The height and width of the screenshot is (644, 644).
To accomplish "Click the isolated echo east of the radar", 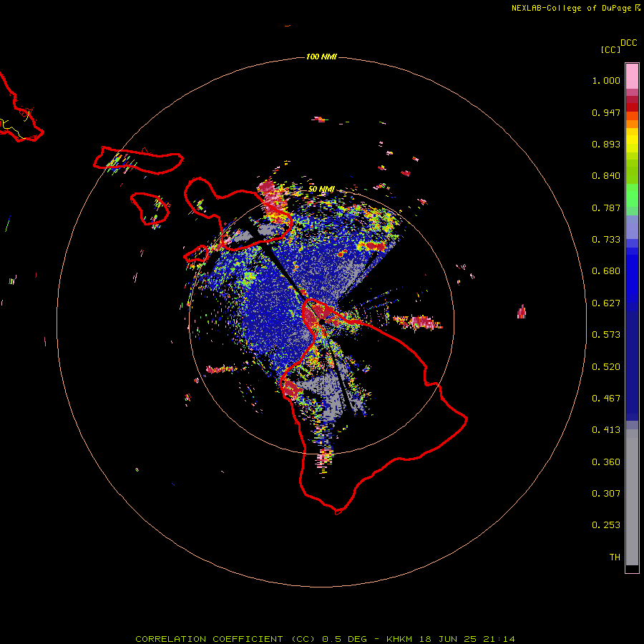I will pos(521,312).
